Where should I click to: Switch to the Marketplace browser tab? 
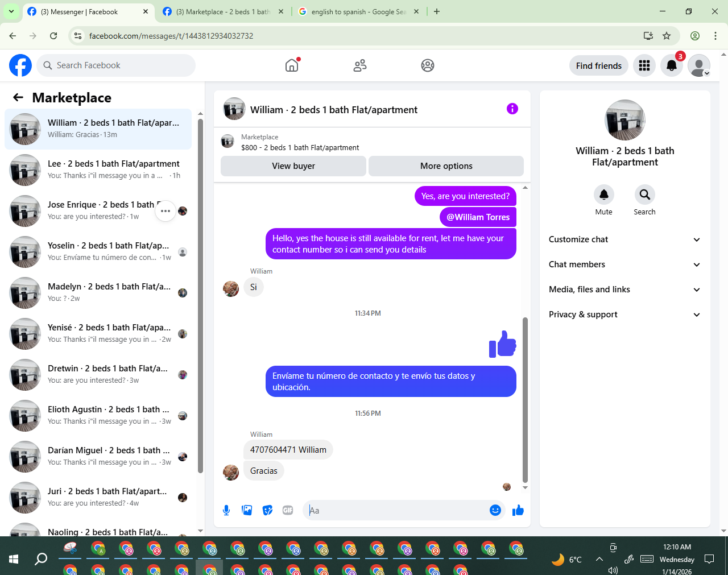(223, 11)
